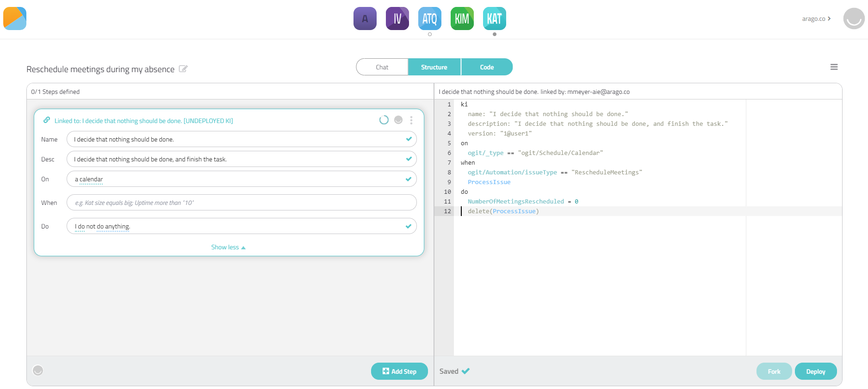Select the Code tab
Viewport: 868px width, 389px height.
click(487, 67)
